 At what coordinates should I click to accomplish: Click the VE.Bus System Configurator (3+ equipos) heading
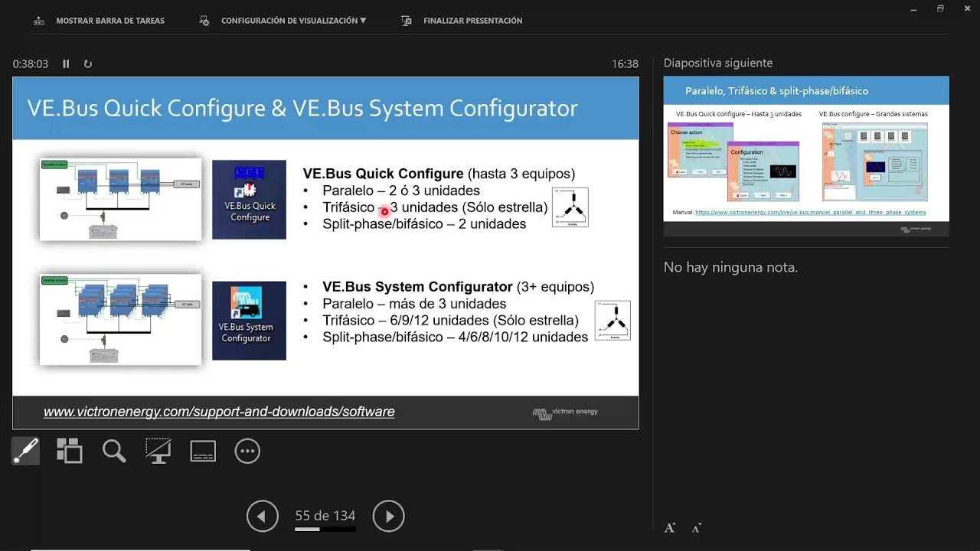[458, 287]
